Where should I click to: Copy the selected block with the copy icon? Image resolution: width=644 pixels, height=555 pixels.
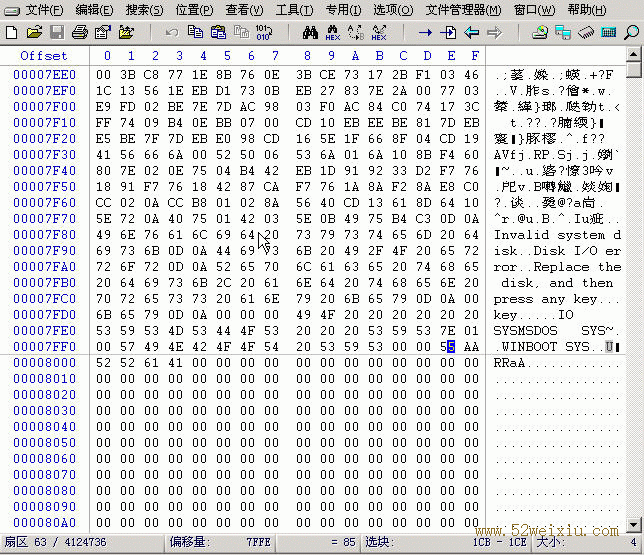coord(195,32)
